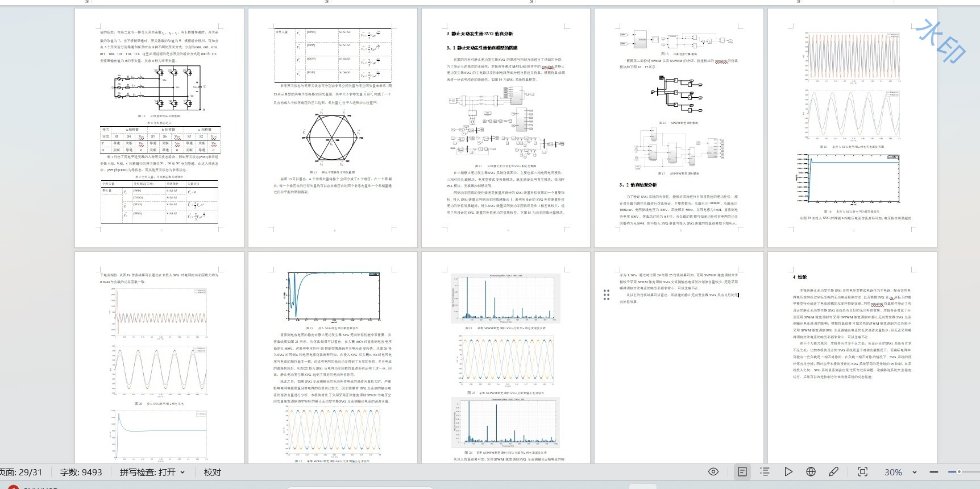Screen dimensions: 980x489
Task: Click the fit-page zoom icon
Action: tap(862, 472)
